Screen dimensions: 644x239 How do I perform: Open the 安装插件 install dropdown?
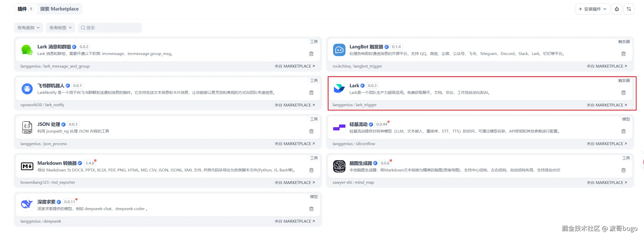click(592, 9)
